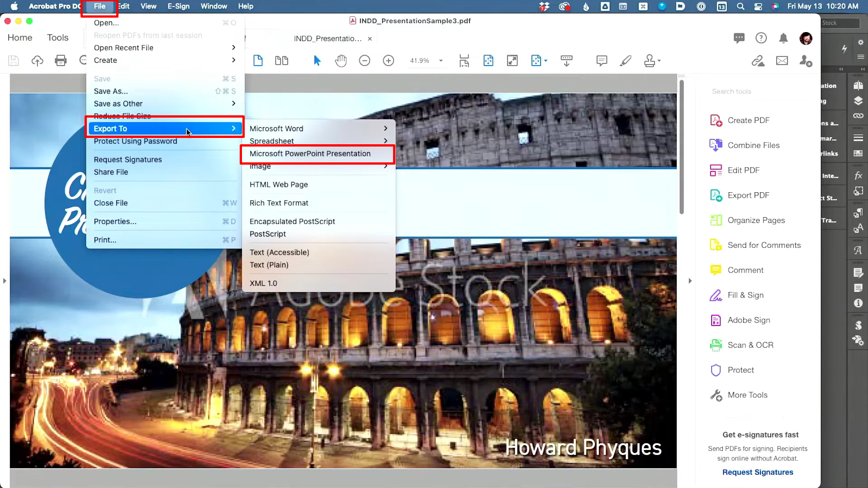Open the Edit PDF tool
The width and height of the screenshot is (868, 488).
click(735, 170)
